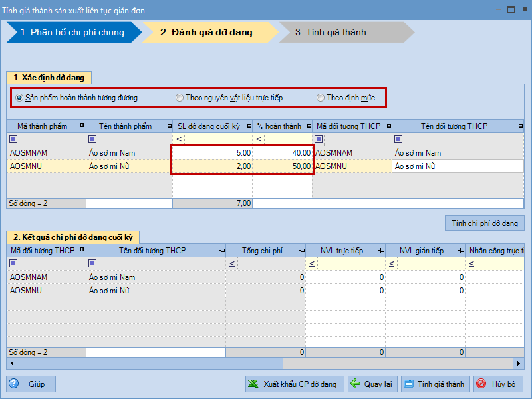Click SL dở dang value 5,00 for AOSMNAM
The height and width of the screenshot is (399, 532).
coord(212,153)
